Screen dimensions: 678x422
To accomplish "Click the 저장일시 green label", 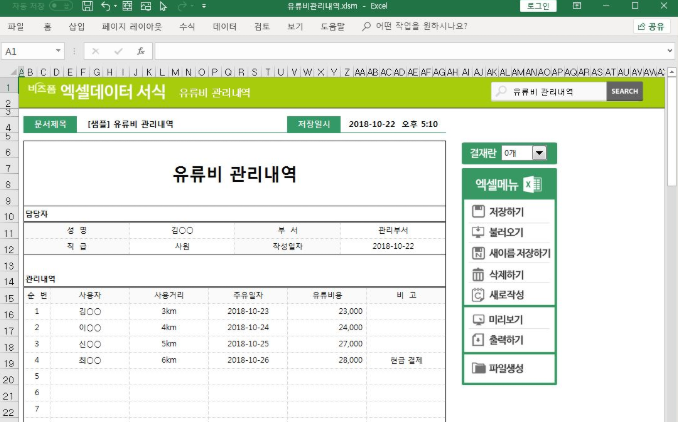I will (313, 124).
